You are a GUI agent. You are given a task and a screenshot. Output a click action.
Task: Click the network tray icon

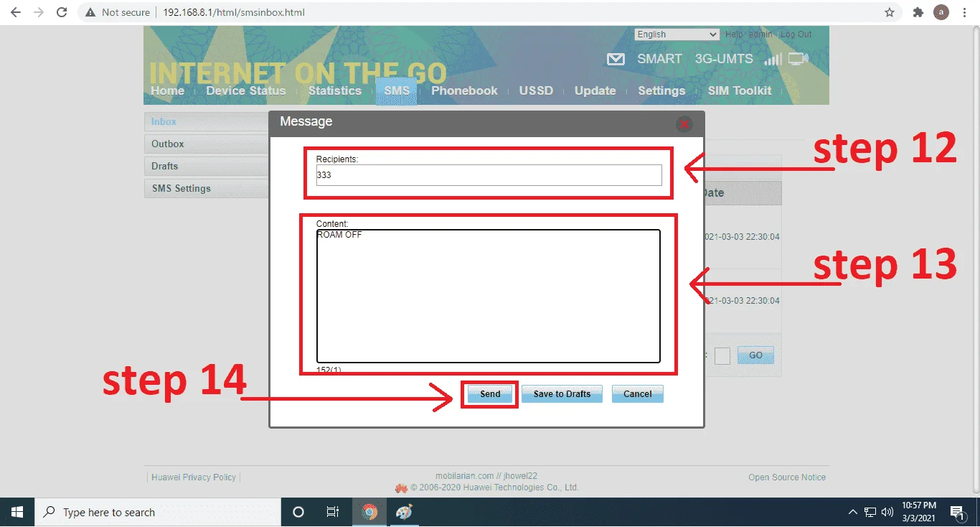coord(870,512)
